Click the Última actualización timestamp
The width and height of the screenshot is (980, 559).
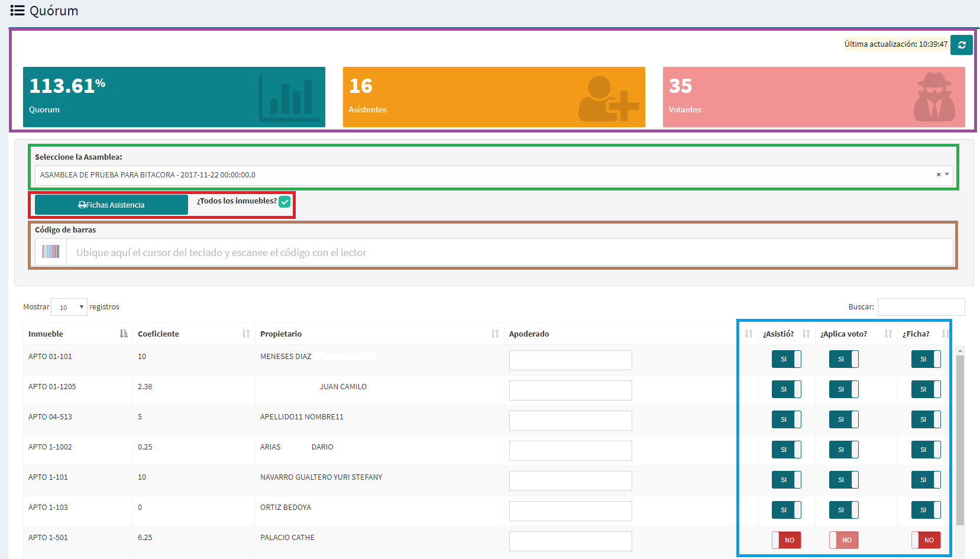click(x=896, y=44)
